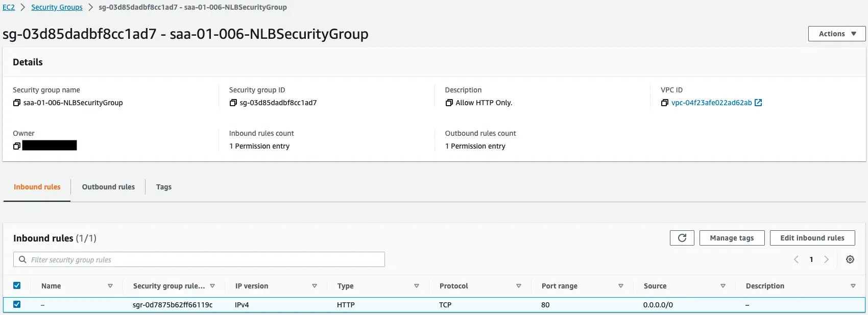
Task: Click security group name saa-01-006-NLBSecurityGroup text
Action: [73, 103]
